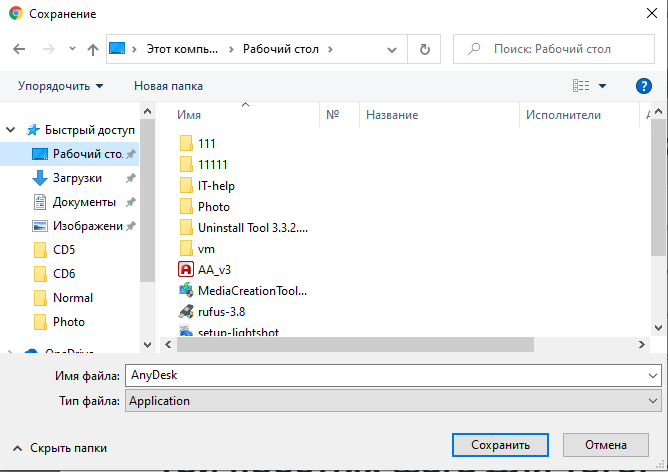Screen dimensions: 668x472
Task: Click the 'Поиск: Рабочий стол' search field
Action: click(x=554, y=49)
